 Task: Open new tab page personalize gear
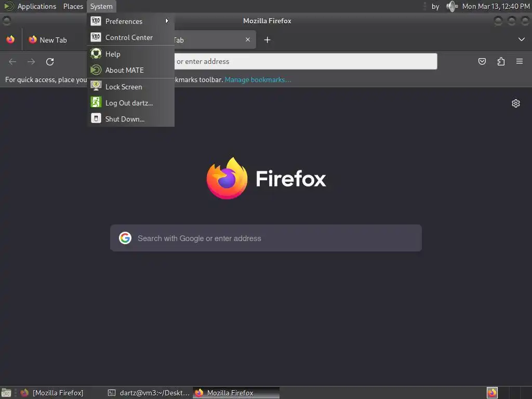516,103
